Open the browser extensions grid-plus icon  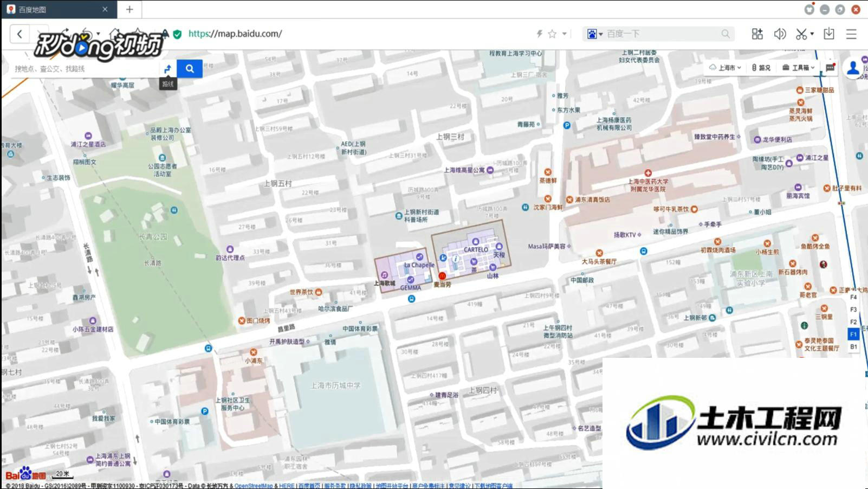click(757, 34)
